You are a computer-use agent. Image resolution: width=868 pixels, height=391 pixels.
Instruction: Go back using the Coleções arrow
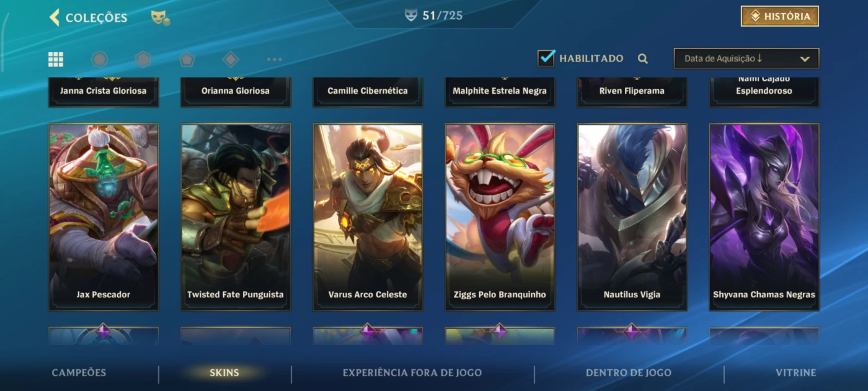click(x=55, y=17)
